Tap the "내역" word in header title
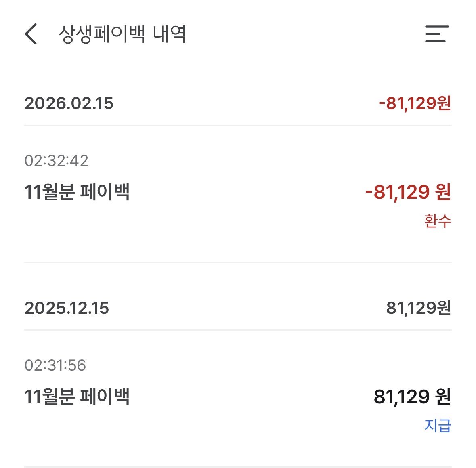 170,34
